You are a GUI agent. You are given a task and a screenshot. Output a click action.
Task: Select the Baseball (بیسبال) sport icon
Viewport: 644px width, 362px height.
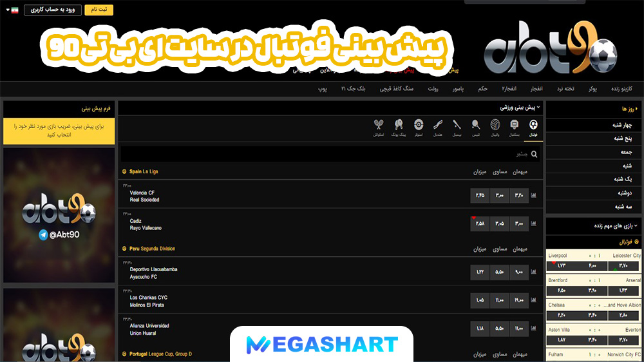tap(457, 128)
